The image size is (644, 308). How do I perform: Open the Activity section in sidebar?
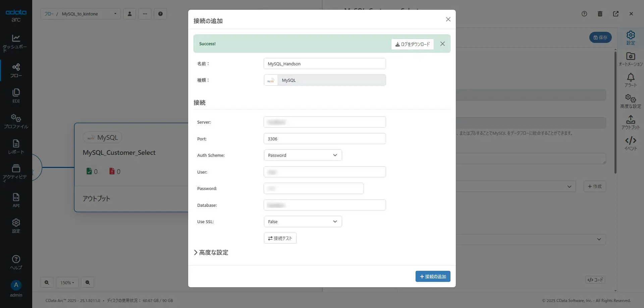click(x=16, y=173)
